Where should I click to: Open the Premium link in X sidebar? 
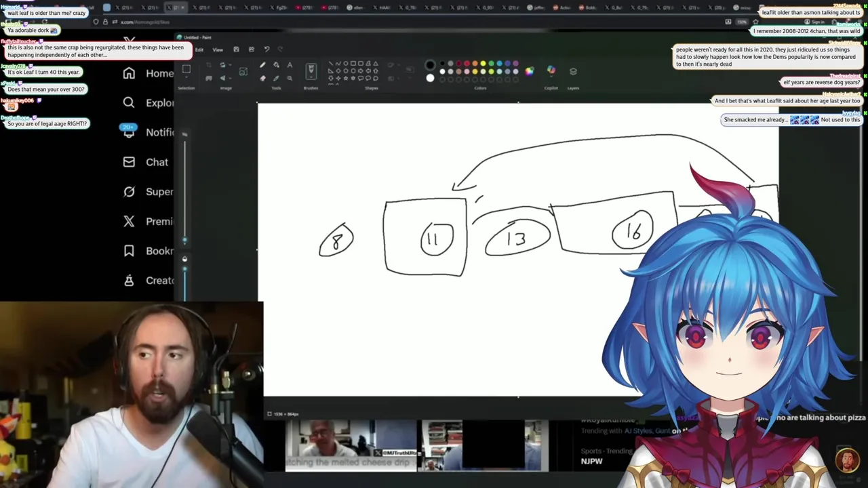click(147, 221)
